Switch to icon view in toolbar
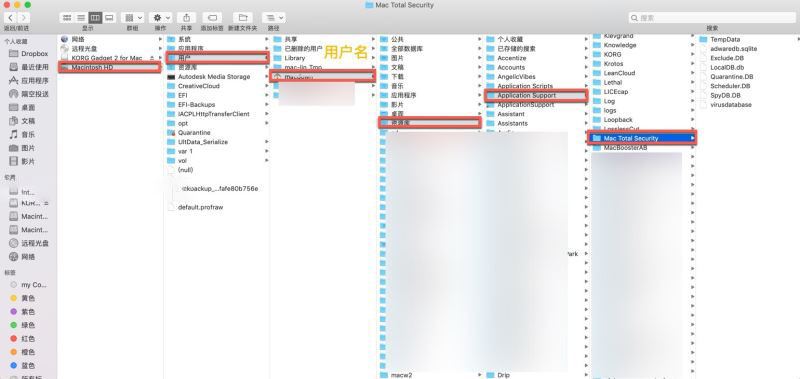Image resolution: width=800 pixels, height=379 pixels. pyautogui.click(x=67, y=18)
